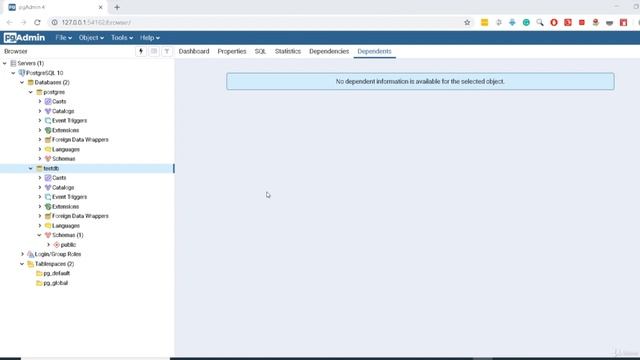
Task: Click the Schemas icon under postgres
Action: [x=48, y=159]
